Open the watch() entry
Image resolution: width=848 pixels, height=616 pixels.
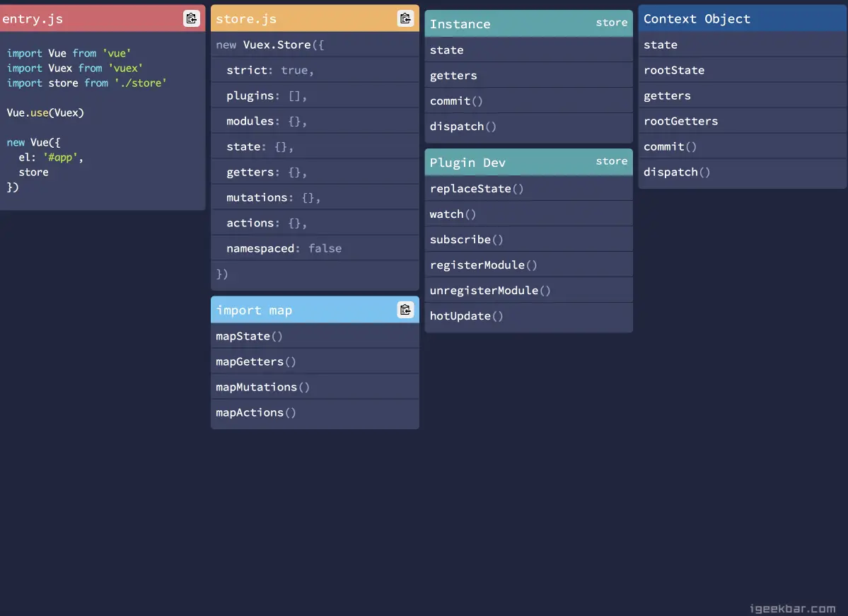[x=528, y=214]
